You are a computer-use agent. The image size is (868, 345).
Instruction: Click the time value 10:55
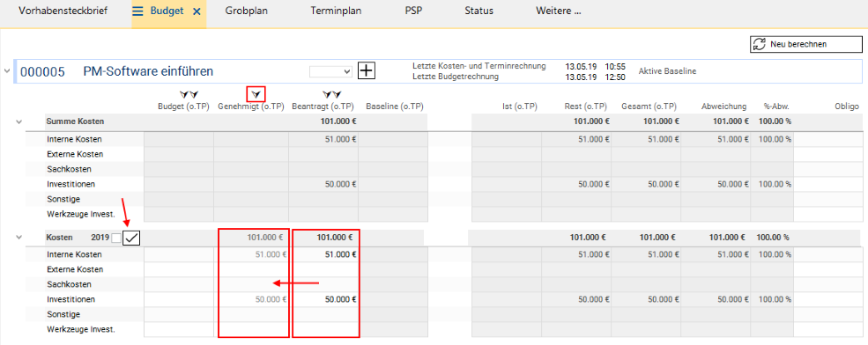click(616, 66)
